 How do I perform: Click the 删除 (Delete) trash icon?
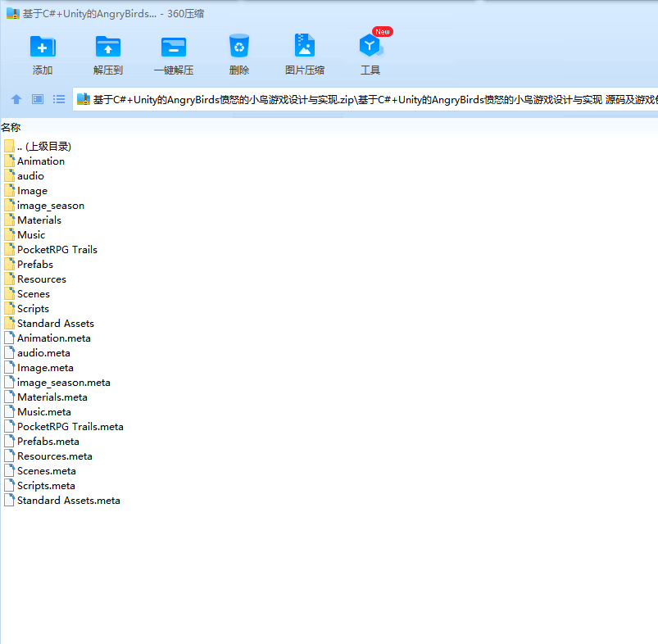pyautogui.click(x=239, y=46)
